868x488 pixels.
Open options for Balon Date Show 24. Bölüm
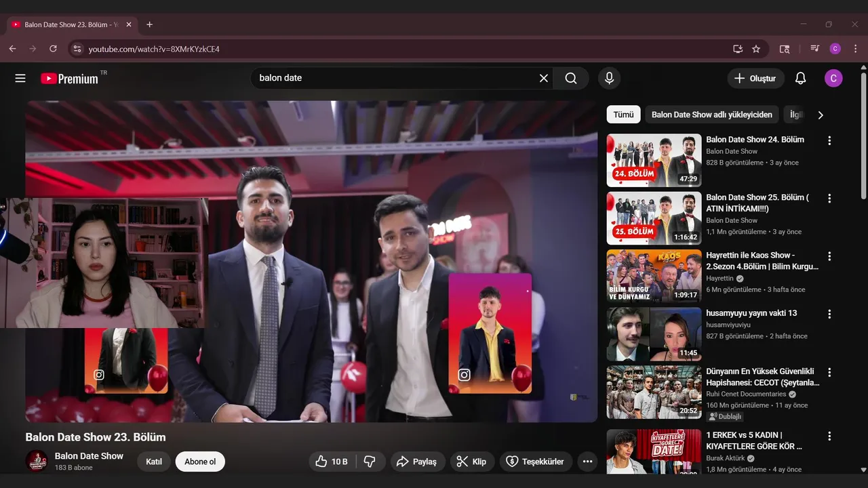click(829, 140)
